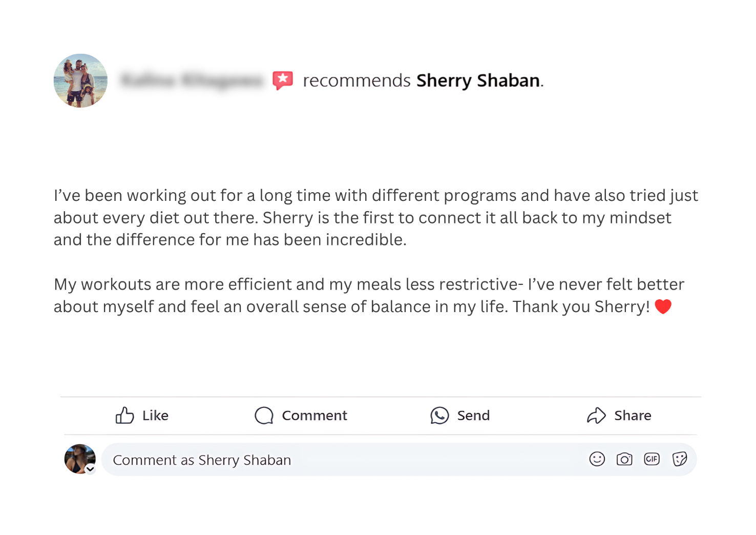Click the WhatsApp Send icon
The width and height of the screenshot is (756, 535).
[439, 416]
